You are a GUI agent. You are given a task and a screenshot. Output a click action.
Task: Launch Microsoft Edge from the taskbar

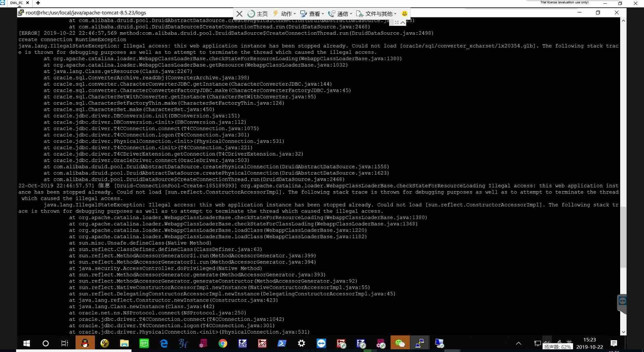pos(164,343)
